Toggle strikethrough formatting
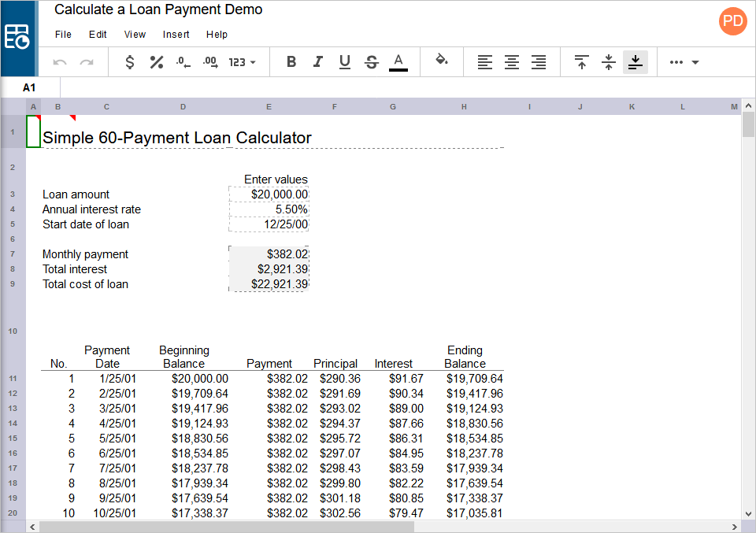This screenshot has width=756, height=533. coord(371,62)
